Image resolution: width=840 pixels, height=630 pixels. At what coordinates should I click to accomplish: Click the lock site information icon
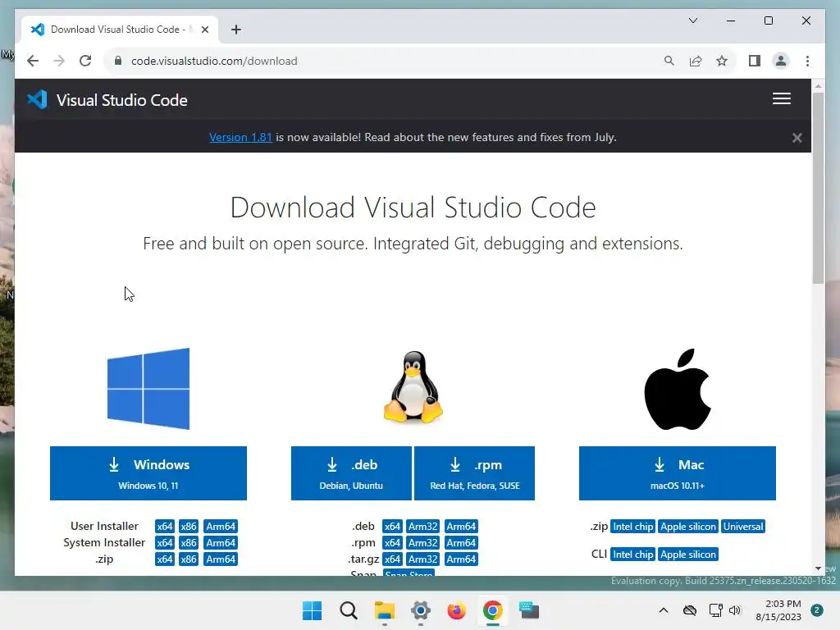(x=118, y=61)
